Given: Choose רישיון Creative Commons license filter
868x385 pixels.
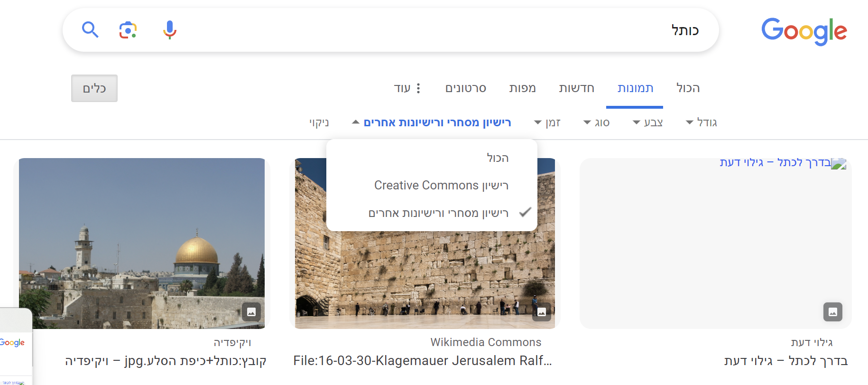Looking at the screenshot, I should (441, 185).
